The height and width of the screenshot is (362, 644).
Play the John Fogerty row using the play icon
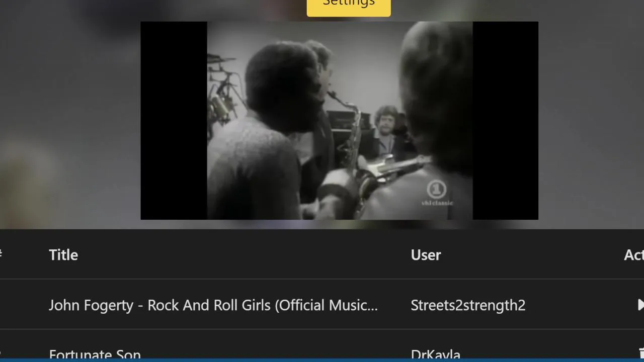pos(640,305)
